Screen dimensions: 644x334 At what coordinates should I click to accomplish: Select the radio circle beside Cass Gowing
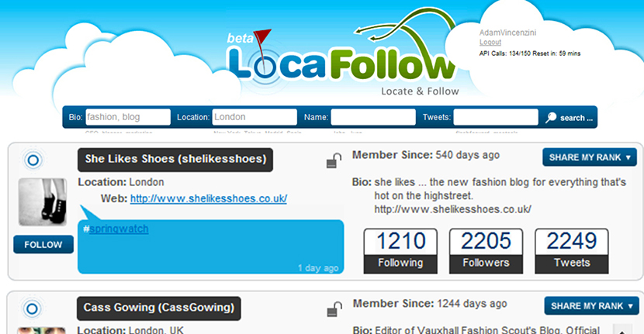tap(33, 308)
